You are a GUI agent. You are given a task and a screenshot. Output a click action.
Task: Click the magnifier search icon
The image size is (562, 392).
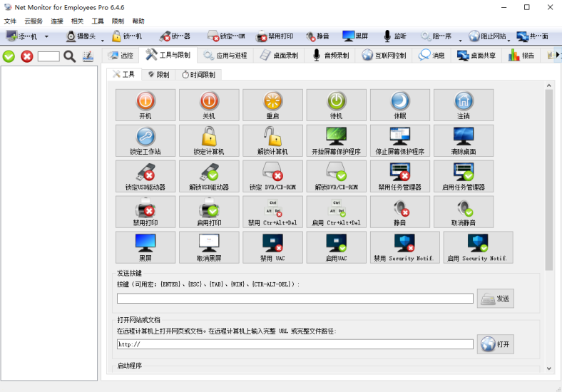click(x=69, y=56)
